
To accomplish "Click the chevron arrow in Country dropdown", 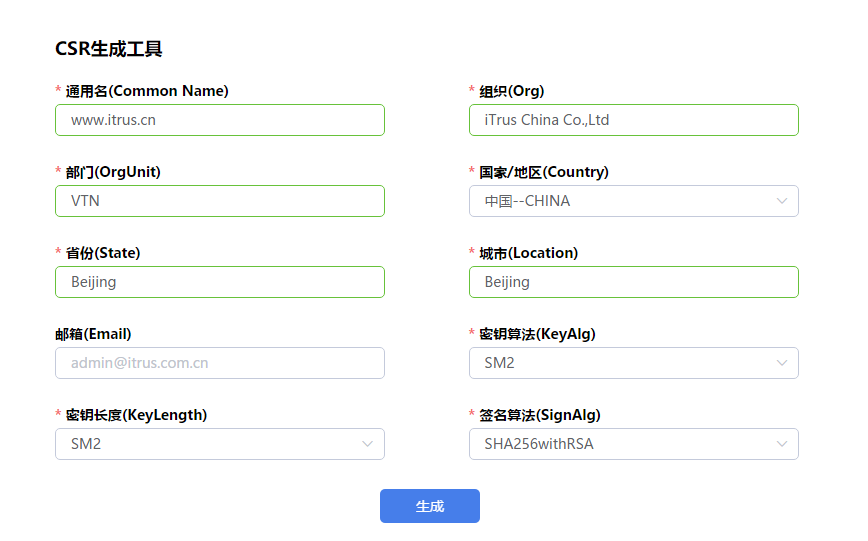I will point(782,201).
